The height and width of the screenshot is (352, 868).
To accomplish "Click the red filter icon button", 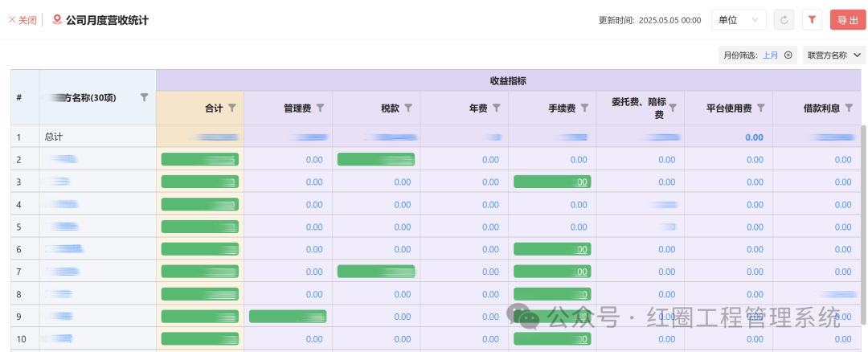I will 812,20.
